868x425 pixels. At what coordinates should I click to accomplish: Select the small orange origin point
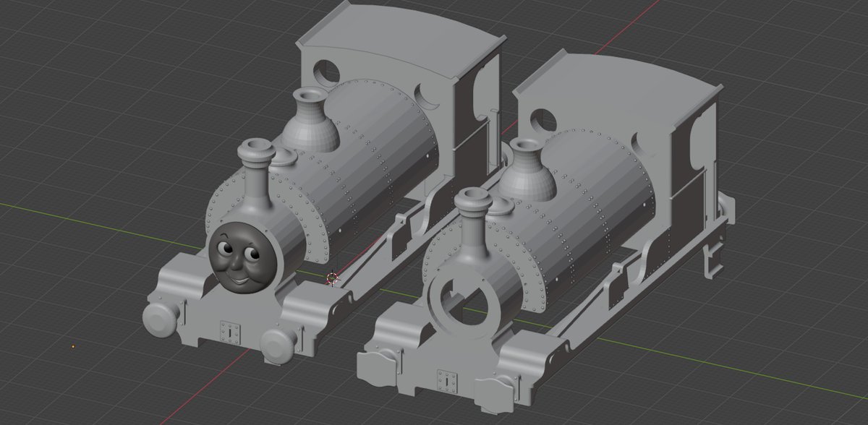[x=73, y=346]
